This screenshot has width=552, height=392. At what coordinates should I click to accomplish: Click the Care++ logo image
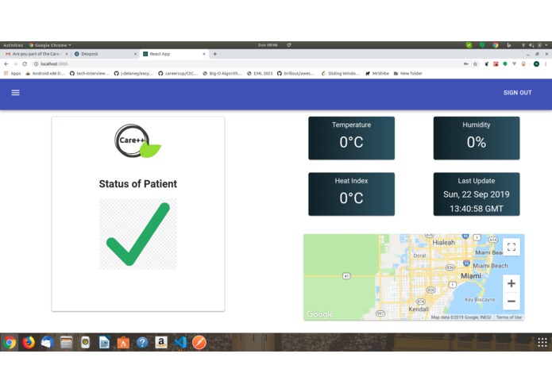click(138, 141)
